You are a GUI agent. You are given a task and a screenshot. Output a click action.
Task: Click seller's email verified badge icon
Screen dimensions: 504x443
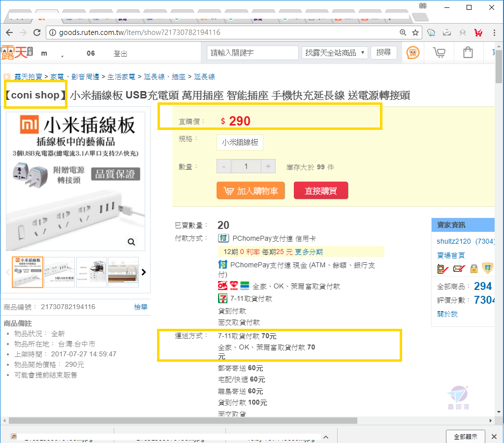(x=459, y=268)
